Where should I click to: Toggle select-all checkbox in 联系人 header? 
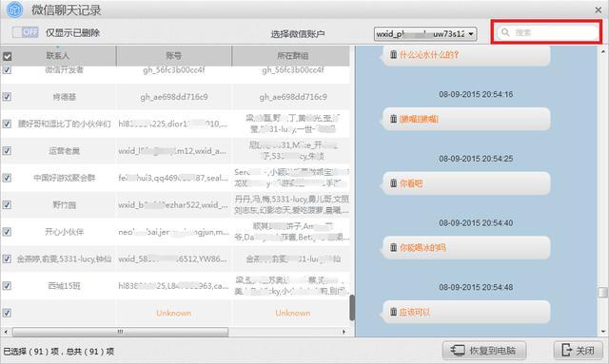tap(7, 56)
